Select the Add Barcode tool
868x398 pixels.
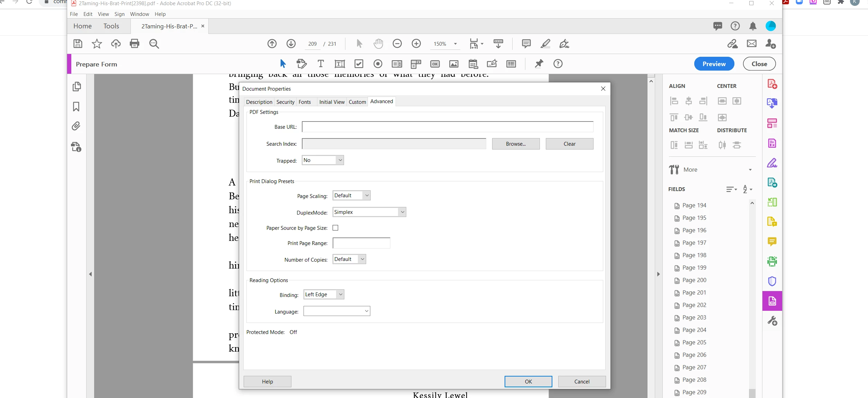[x=511, y=64]
